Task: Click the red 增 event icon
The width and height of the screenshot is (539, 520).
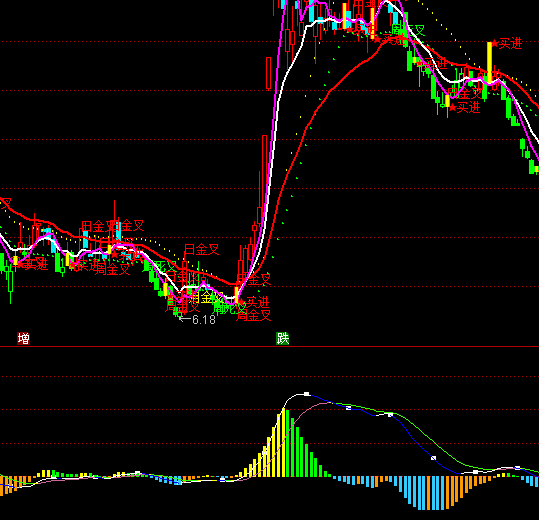Action: [x=23, y=339]
